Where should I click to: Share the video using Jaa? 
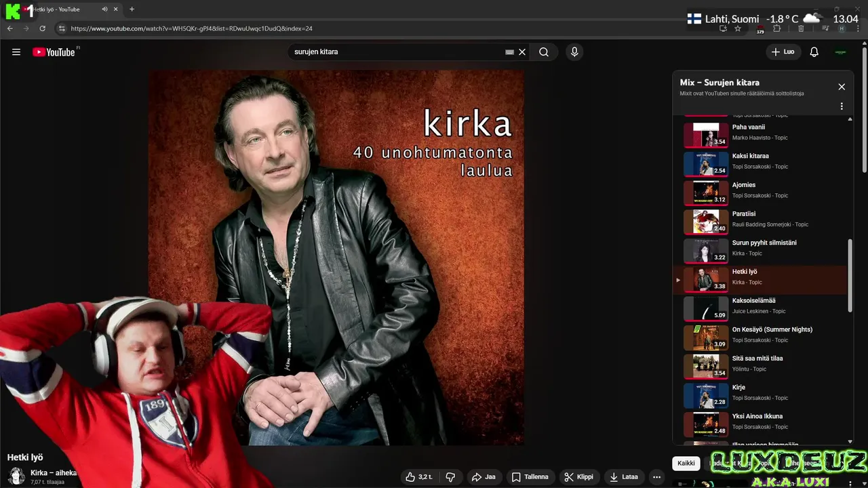click(484, 477)
